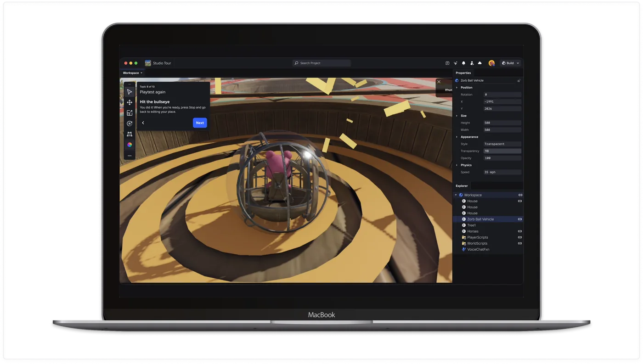This screenshot has width=643, height=364.
Task: Click the Tree1 model icon
Action: tap(464, 225)
